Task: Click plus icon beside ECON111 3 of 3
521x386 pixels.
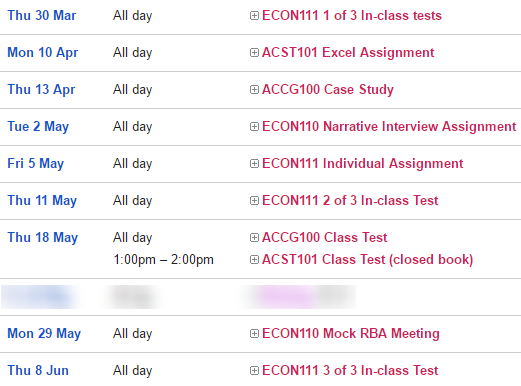Action: tap(254, 371)
